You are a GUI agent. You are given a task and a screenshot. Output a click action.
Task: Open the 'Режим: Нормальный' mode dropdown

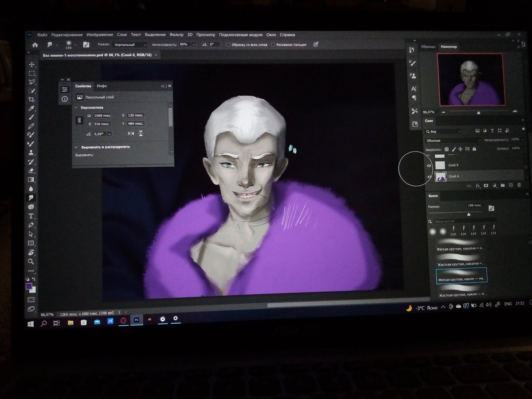coord(129,45)
